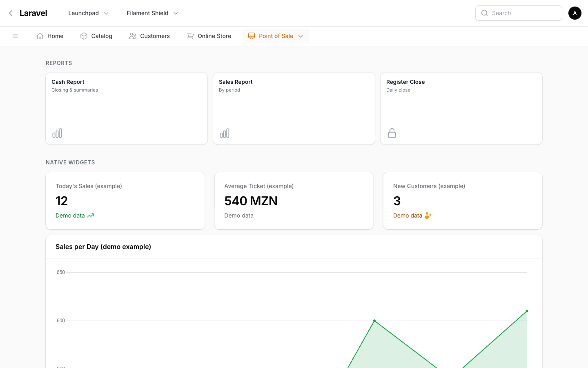Click the green trending-up arrow icon
The image size is (588, 368).
91,215
